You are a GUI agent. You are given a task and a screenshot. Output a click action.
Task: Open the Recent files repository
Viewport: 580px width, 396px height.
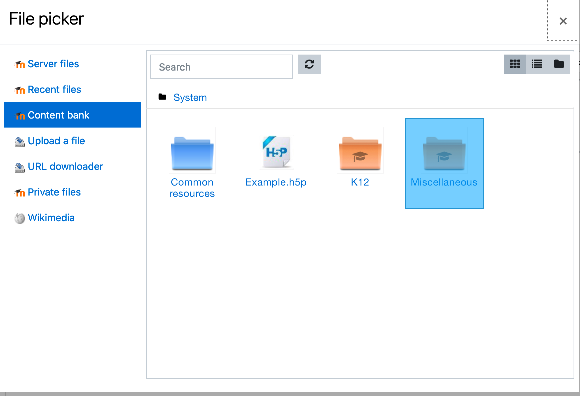pyautogui.click(x=54, y=89)
